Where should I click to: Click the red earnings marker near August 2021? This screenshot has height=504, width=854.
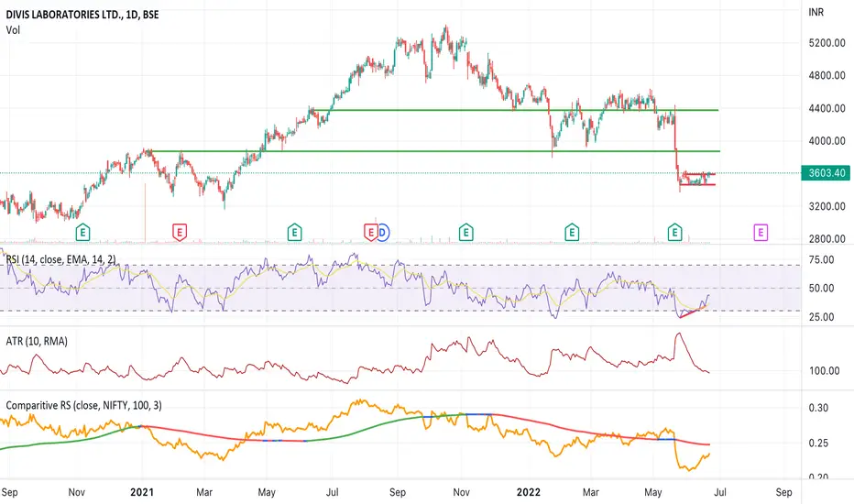(x=371, y=233)
